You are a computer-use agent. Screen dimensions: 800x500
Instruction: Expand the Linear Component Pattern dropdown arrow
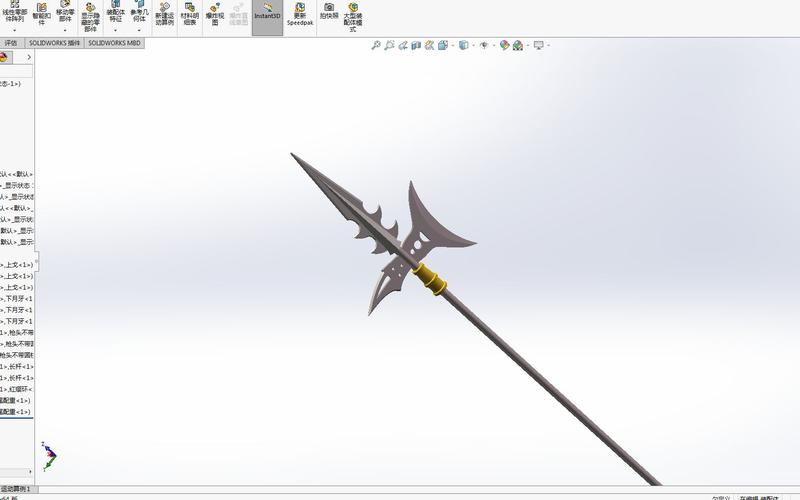(x=15, y=30)
